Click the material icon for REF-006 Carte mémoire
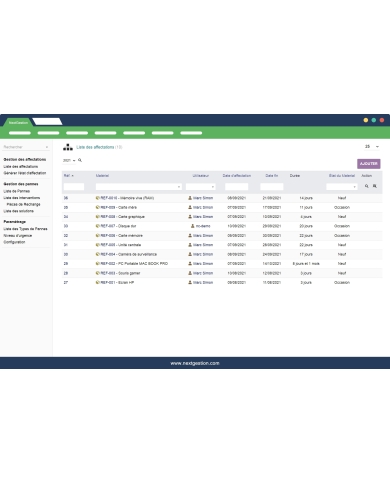Screen dimensions: 390x484 point(98,236)
